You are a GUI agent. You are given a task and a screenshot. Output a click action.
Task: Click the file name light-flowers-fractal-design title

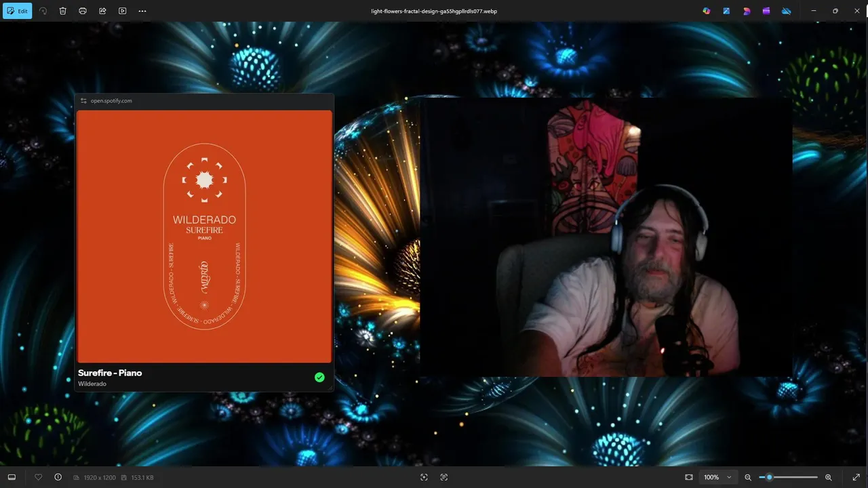point(434,11)
